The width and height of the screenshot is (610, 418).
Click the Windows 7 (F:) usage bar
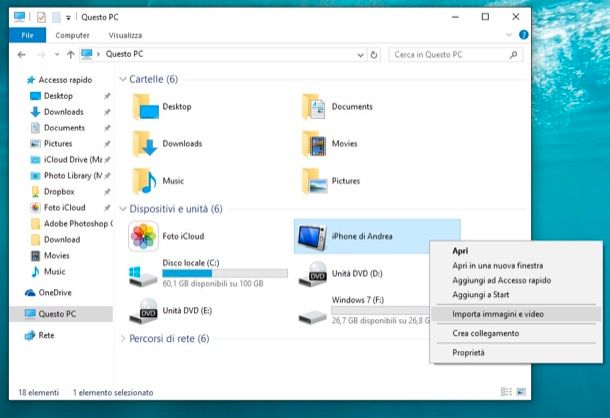[x=380, y=310]
